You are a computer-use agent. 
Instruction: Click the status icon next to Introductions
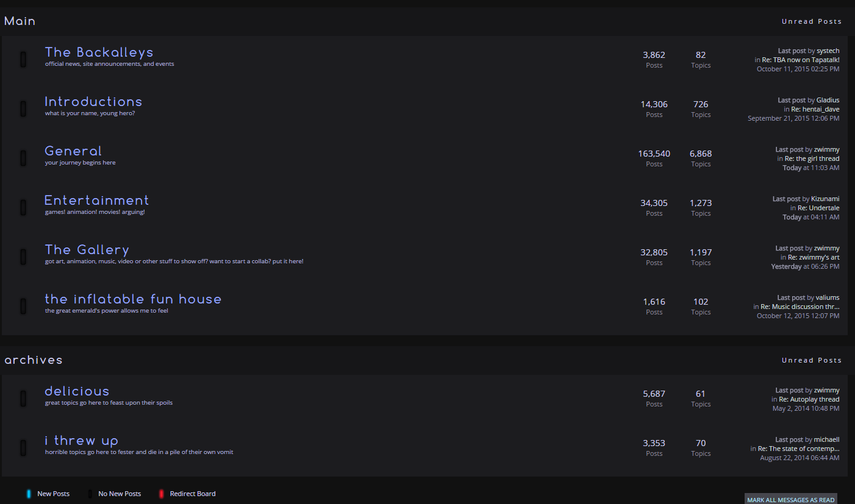(23, 108)
